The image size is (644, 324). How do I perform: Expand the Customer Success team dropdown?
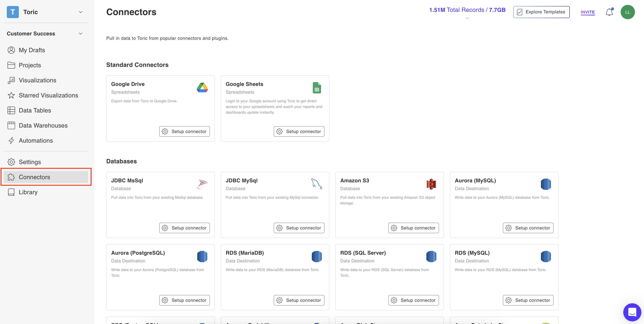tap(80, 34)
